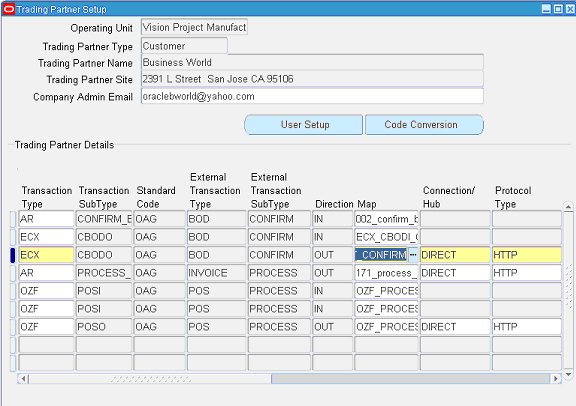Click the OUT direction field of AR invoice row
Viewport: 576px width, 406px height.
click(x=332, y=273)
